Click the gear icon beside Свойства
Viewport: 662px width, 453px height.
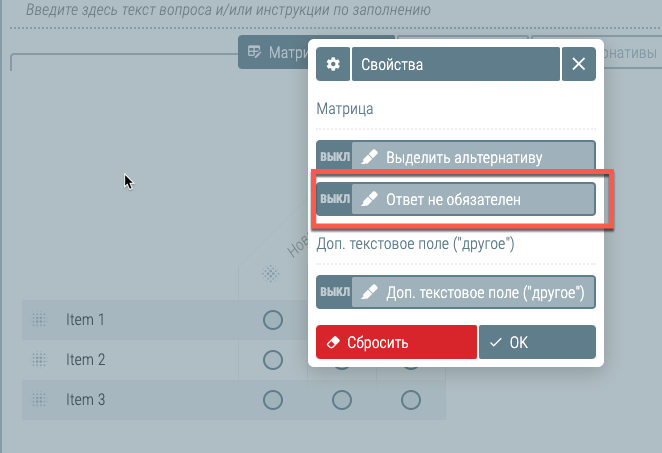coord(333,64)
